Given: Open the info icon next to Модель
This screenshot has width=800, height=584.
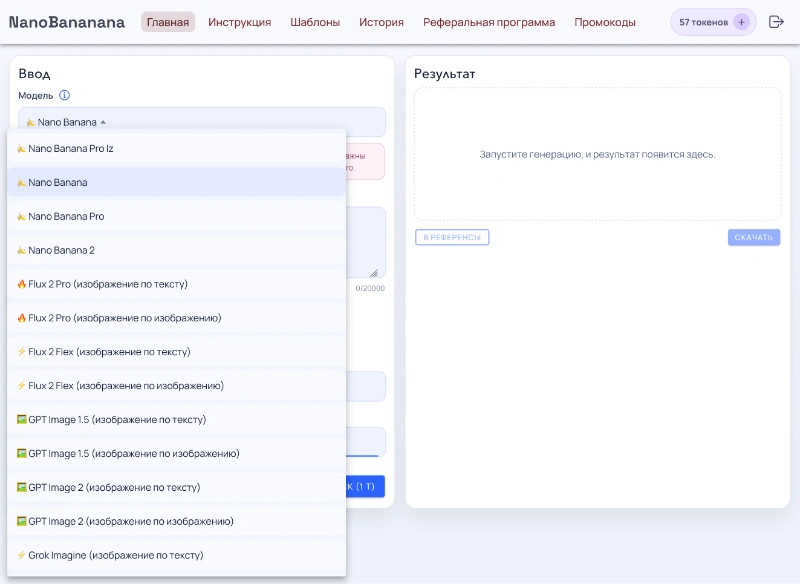Looking at the screenshot, I should tap(64, 95).
